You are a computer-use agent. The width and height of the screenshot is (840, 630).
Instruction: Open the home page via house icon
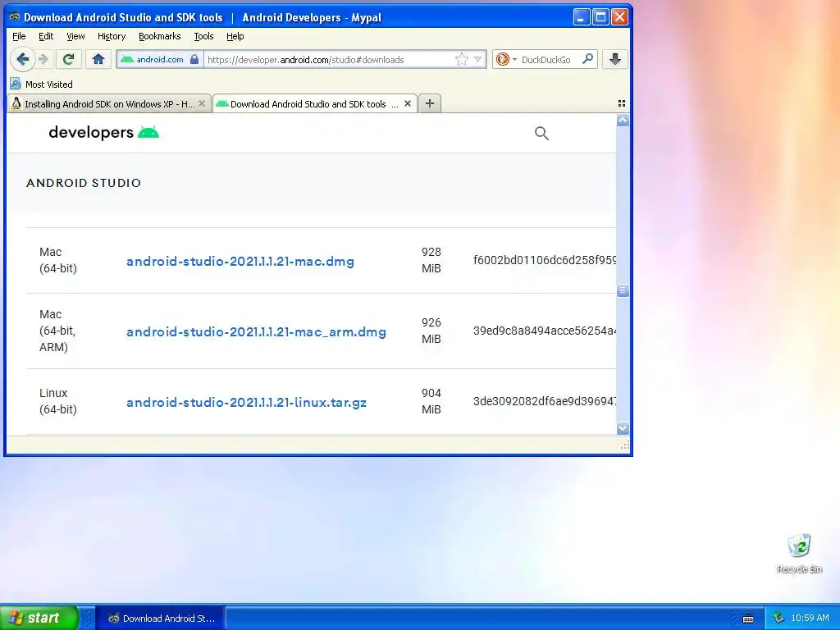pos(98,59)
